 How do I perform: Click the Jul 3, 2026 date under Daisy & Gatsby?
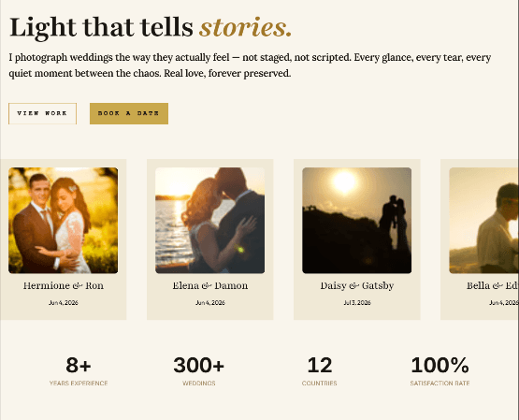(x=357, y=302)
